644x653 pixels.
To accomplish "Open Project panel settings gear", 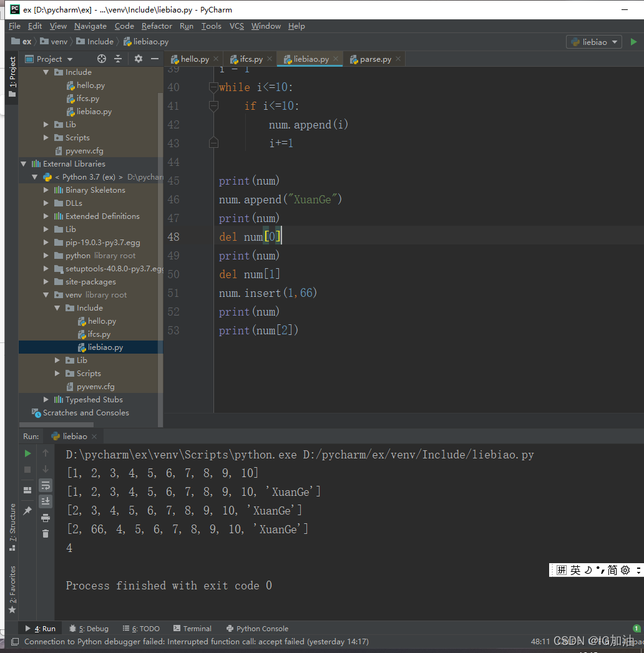I will tap(139, 59).
